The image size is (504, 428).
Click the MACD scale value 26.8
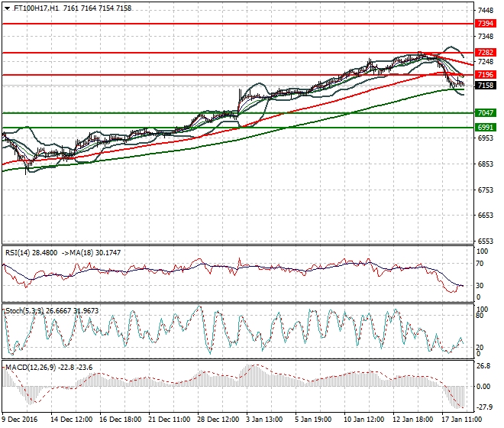[483, 366]
